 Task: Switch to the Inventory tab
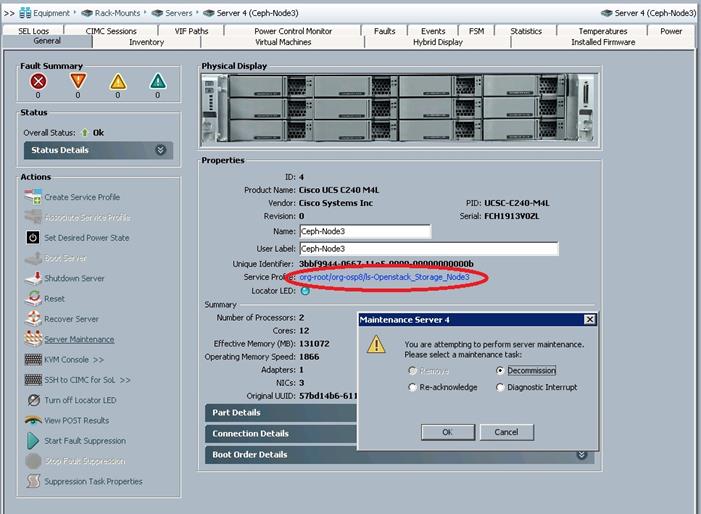point(146,42)
